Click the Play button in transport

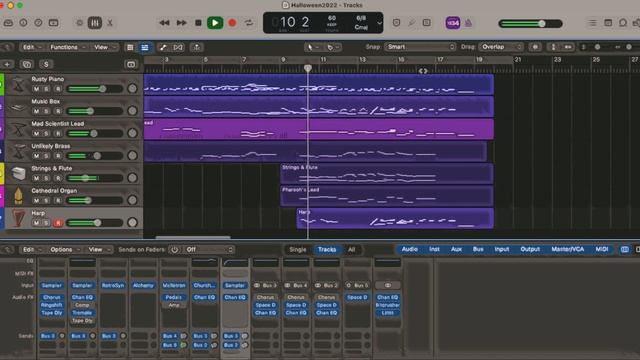tap(215, 23)
